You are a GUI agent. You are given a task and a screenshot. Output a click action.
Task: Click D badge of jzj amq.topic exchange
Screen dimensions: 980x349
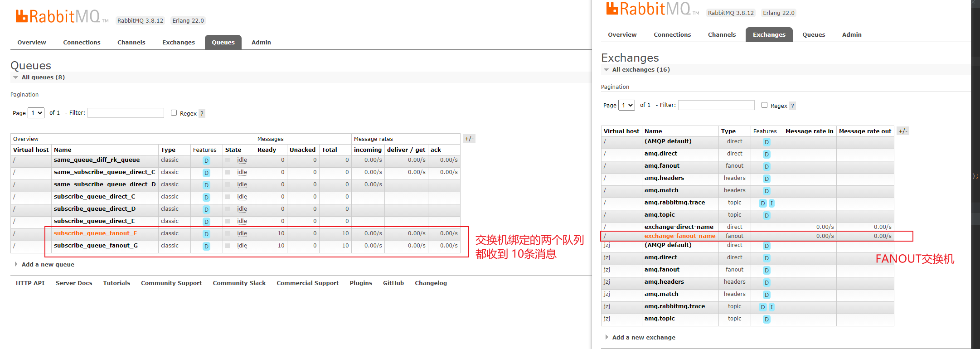[x=767, y=319]
